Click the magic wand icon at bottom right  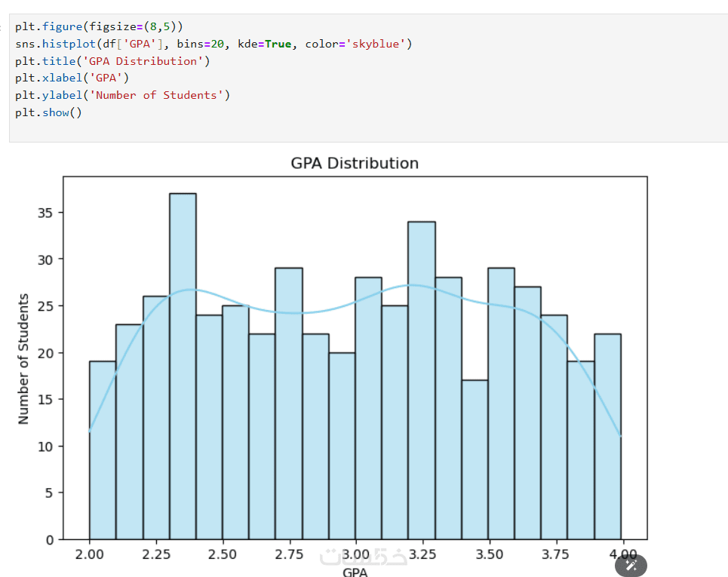tap(631, 566)
